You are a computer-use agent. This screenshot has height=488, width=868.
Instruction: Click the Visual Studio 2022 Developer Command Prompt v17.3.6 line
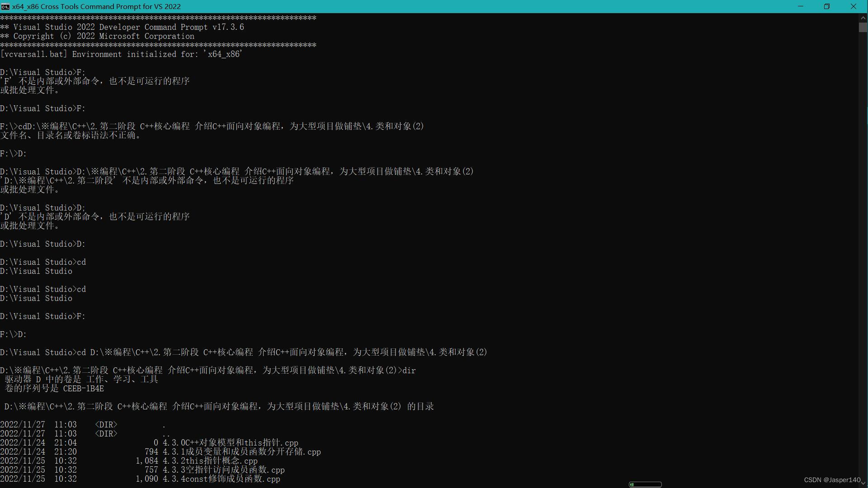coord(122,27)
